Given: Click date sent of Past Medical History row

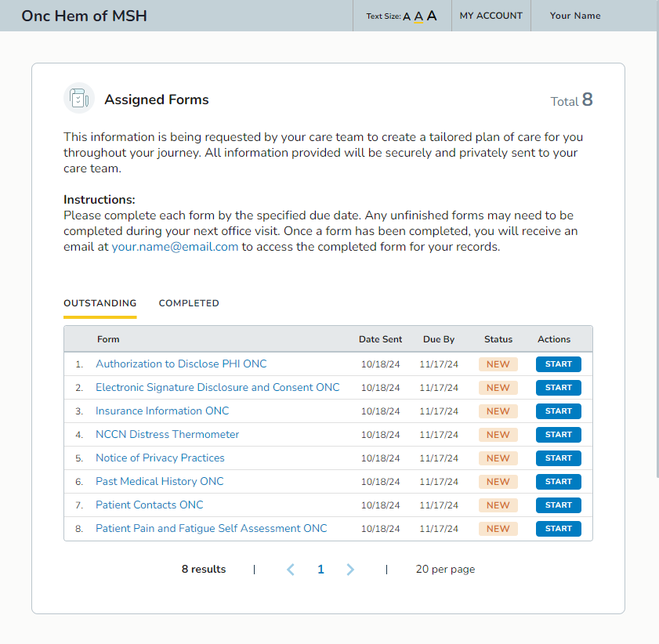Looking at the screenshot, I should pyautogui.click(x=380, y=482).
